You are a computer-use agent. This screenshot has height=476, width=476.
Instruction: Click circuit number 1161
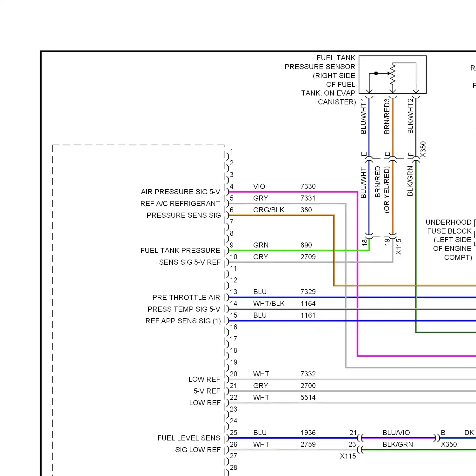point(308,315)
